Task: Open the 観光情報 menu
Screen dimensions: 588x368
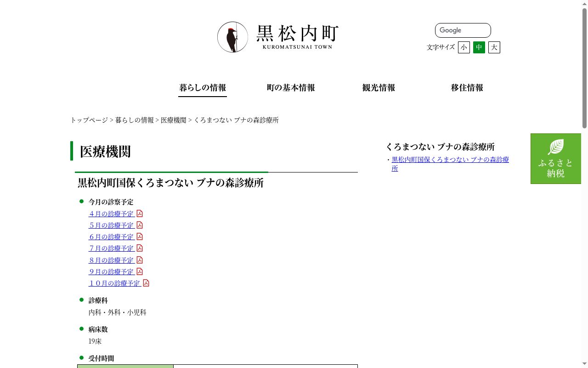Action: [x=379, y=88]
